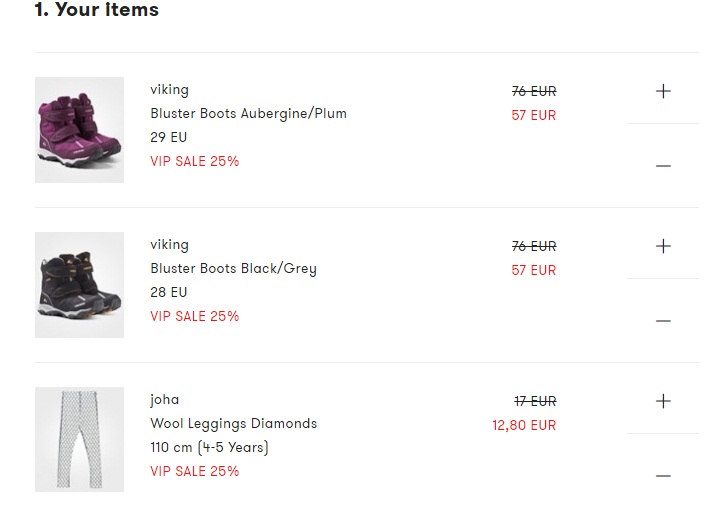Increase quantity of Wool Leggings Diamonds
This screenshot has width=712, height=514.
point(663,401)
